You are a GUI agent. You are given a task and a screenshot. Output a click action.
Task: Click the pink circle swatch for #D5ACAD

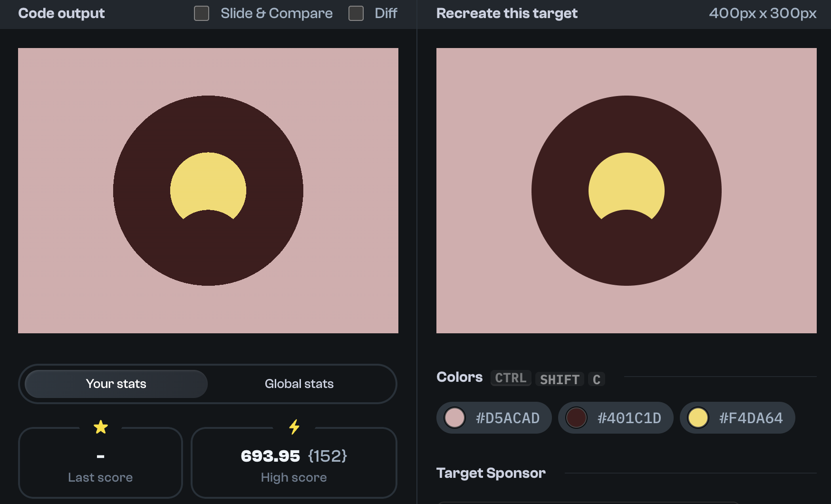pyautogui.click(x=455, y=417)
